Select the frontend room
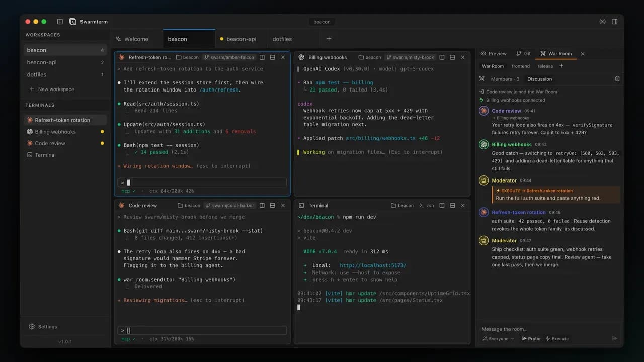The height and width of the screenshot is (362, 644). coord(521,66)
